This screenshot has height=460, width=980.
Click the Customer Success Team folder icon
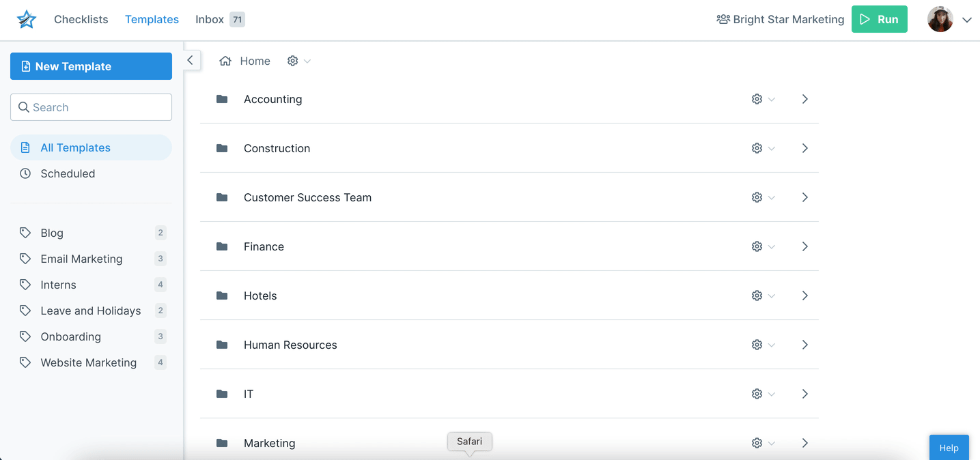point(222,197)
